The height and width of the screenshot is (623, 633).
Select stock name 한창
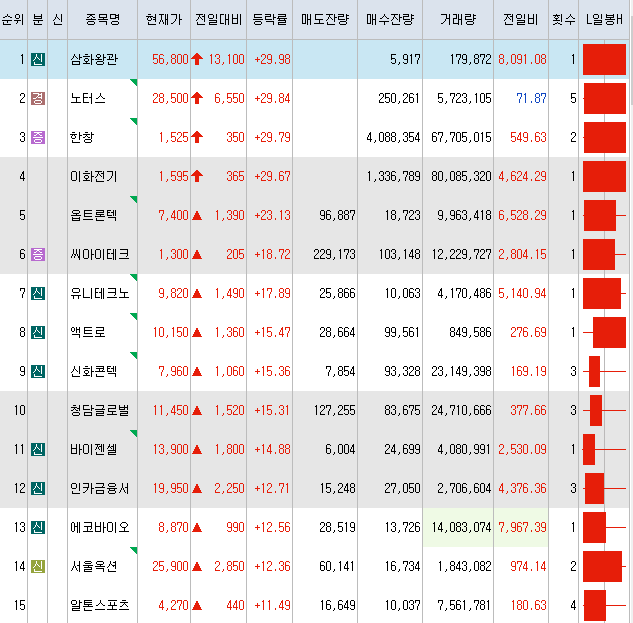(82, 138)
